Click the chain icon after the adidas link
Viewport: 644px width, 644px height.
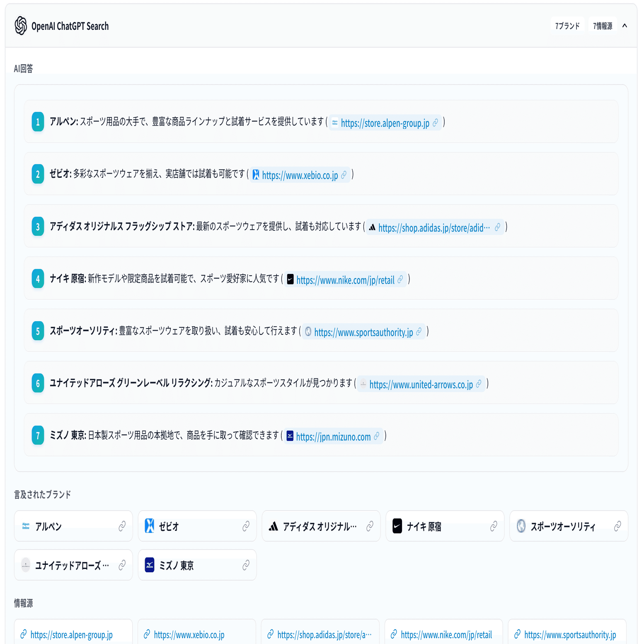coord(497,228)
